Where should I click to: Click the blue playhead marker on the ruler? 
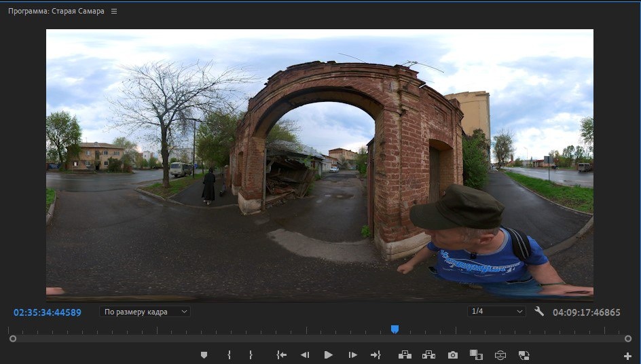click(x=395, y=329)
